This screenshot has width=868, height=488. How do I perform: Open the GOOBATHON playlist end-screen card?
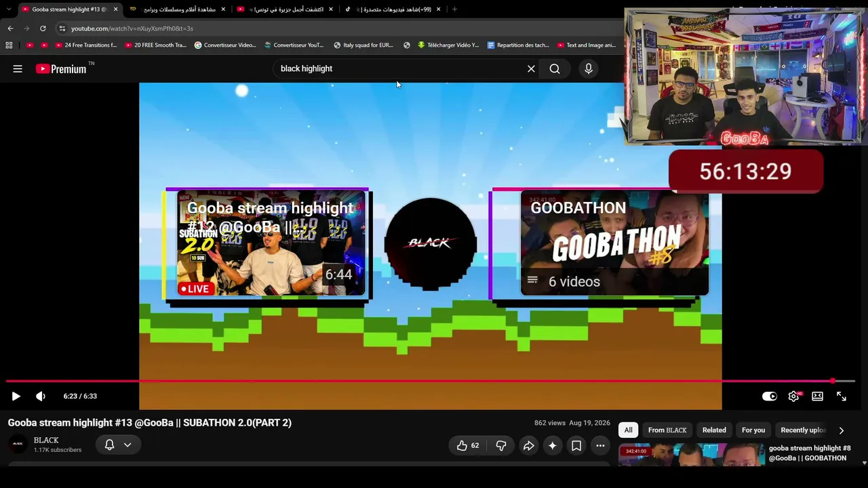(614, 244)
